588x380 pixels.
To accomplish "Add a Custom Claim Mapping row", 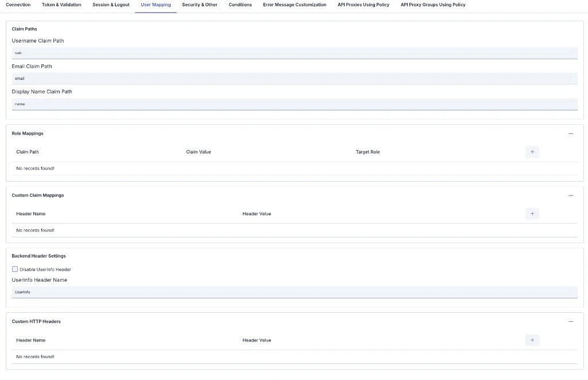I will (x=532, y=213).
